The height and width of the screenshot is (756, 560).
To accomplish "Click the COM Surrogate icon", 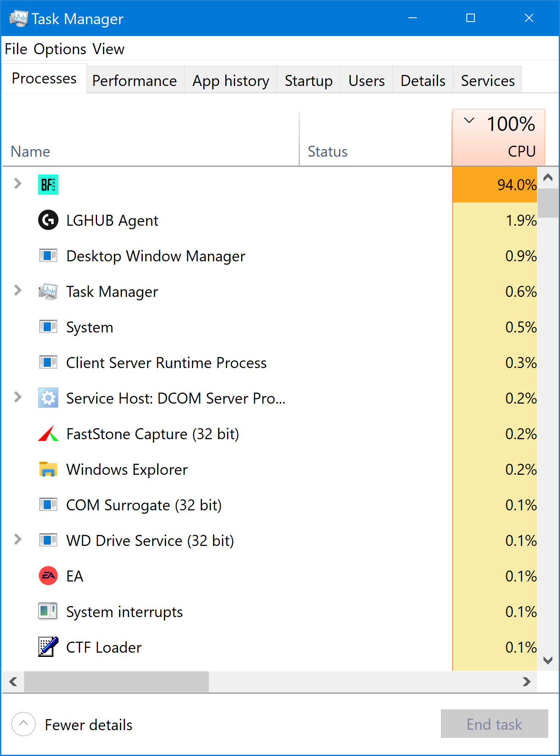I will [x=48, y=505].
